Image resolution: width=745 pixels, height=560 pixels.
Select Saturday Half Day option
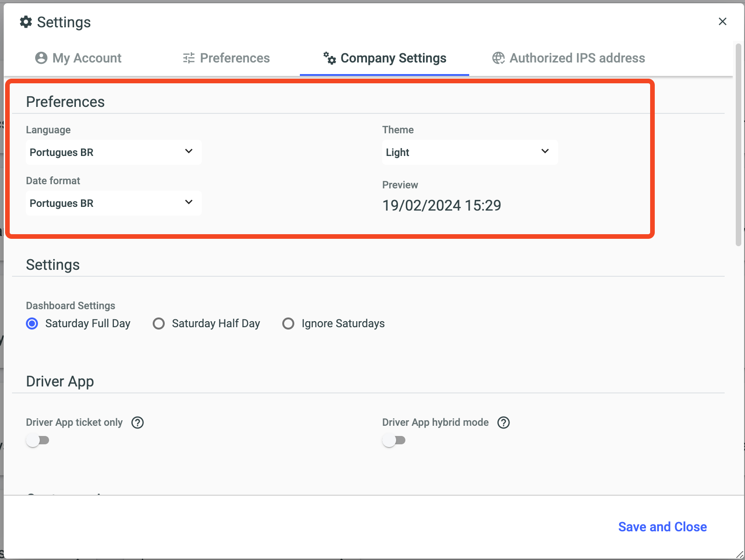click(x=159, y=324)
